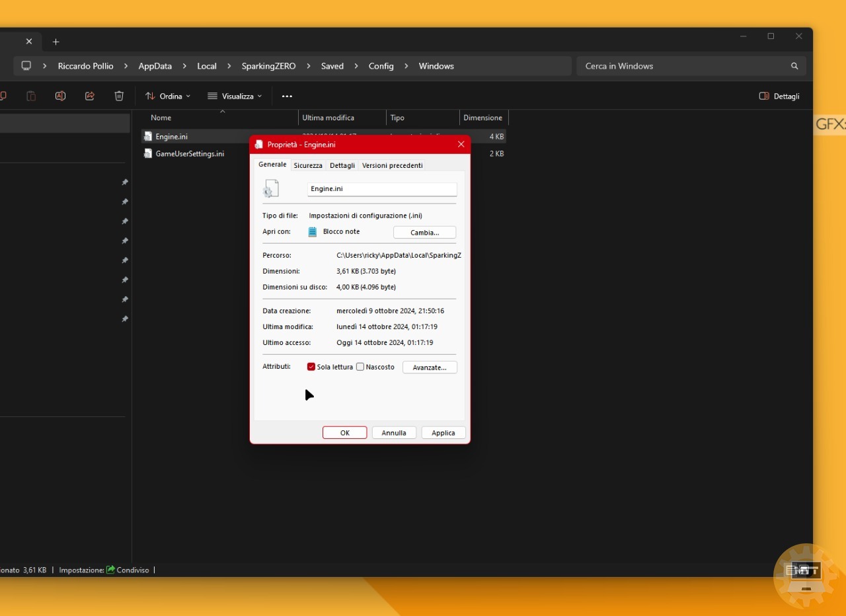This screenshot has width=846, height=616.
Task: Click the Paste icon in Explorer toolbar
Action: 31,96
